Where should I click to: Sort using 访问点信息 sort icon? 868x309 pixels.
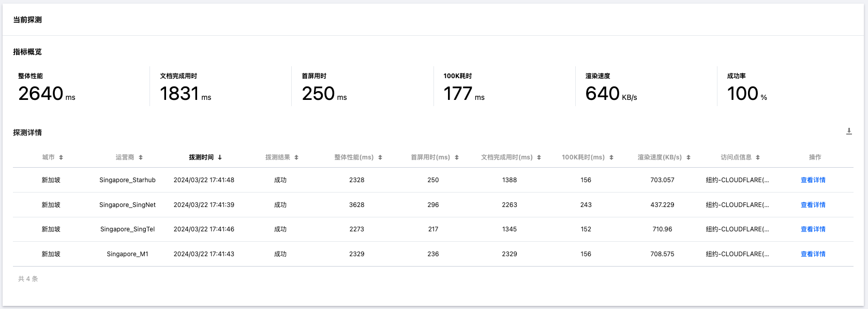pyautogui.click(x=758, y=157)
